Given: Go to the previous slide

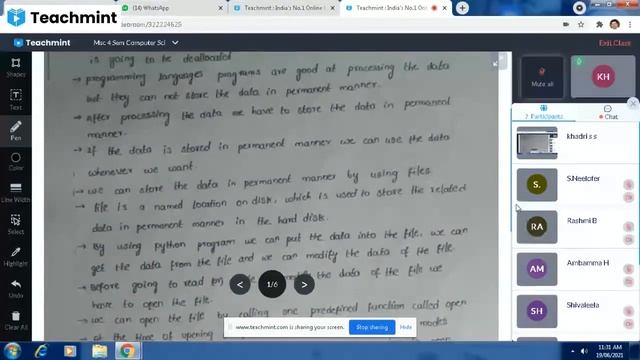Looking at the screenshot, I should coord(240,284).
